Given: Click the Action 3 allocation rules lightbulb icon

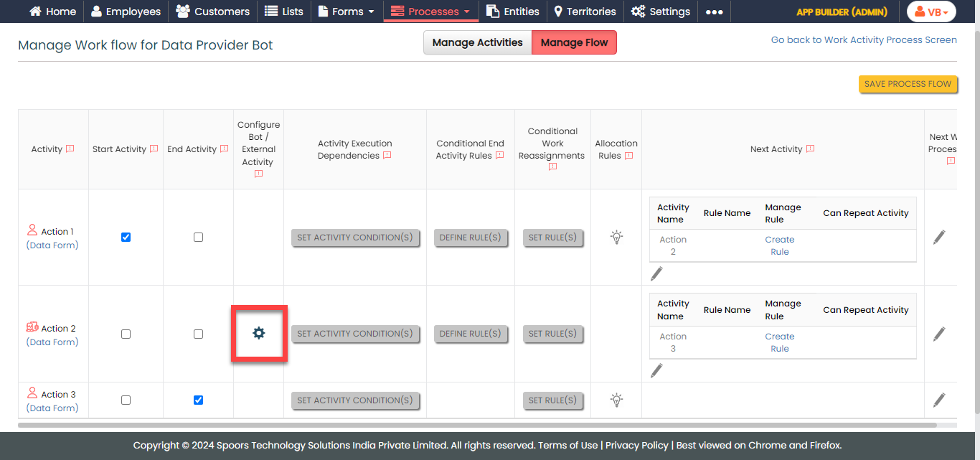Looking at the screenshot, I should pyautogui.click(x=616, y=400).
